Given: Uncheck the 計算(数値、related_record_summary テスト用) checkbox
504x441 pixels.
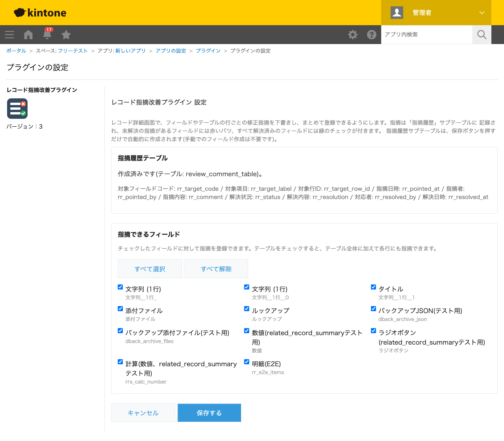Looking at the screenshot, I should coord(120,362).
